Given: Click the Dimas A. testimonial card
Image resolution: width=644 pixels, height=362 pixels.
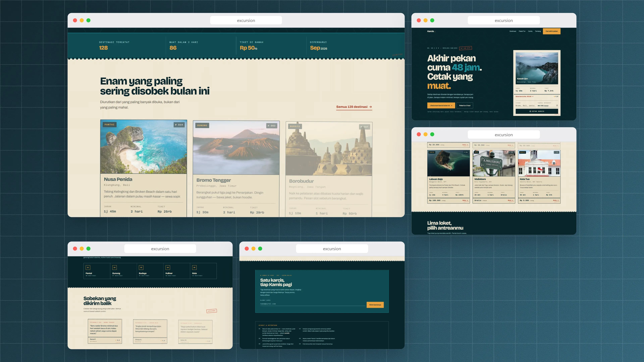Looking at the screenshot, I should (150, 331).
